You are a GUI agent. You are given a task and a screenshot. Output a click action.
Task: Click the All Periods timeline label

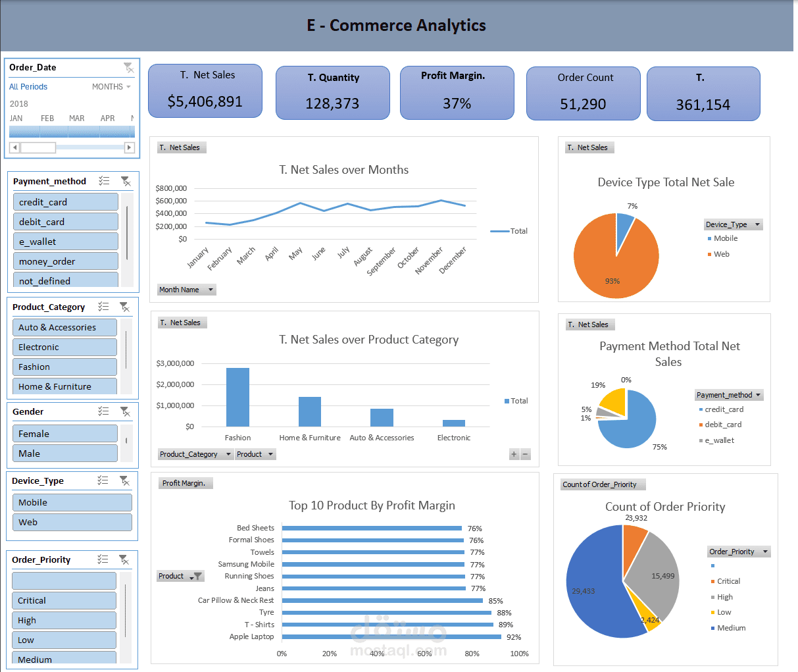pos(28,86)
